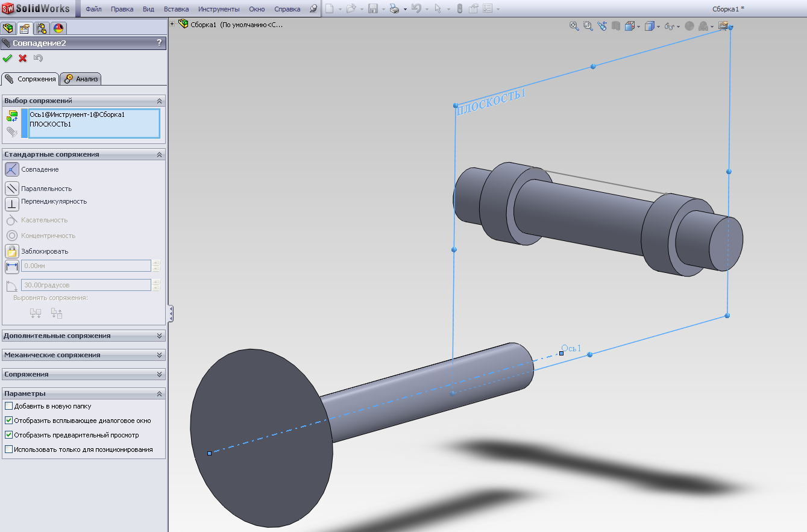Open help for Совпадение2 panel
Screen dimensions: 807x532
(x=159, y=43)
